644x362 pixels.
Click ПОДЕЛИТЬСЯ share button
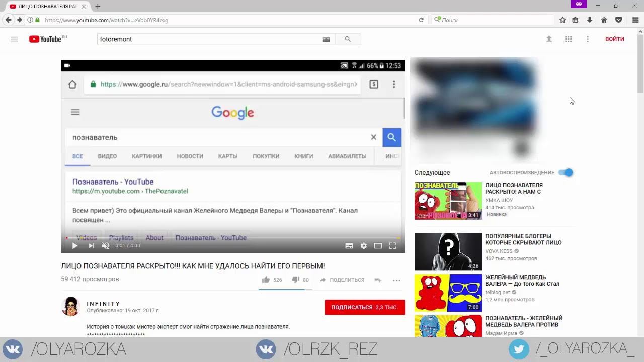(342, 280)
